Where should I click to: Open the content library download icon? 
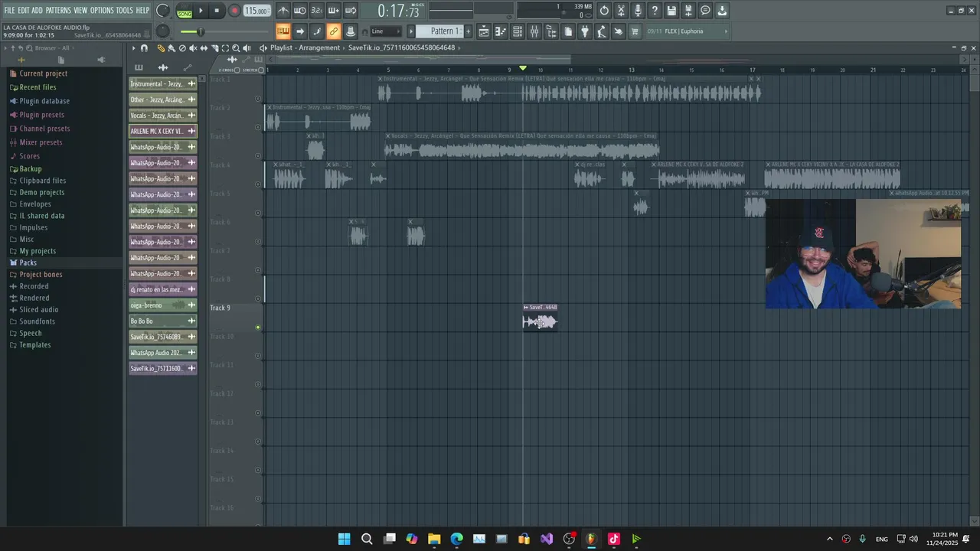coord(722,11)
